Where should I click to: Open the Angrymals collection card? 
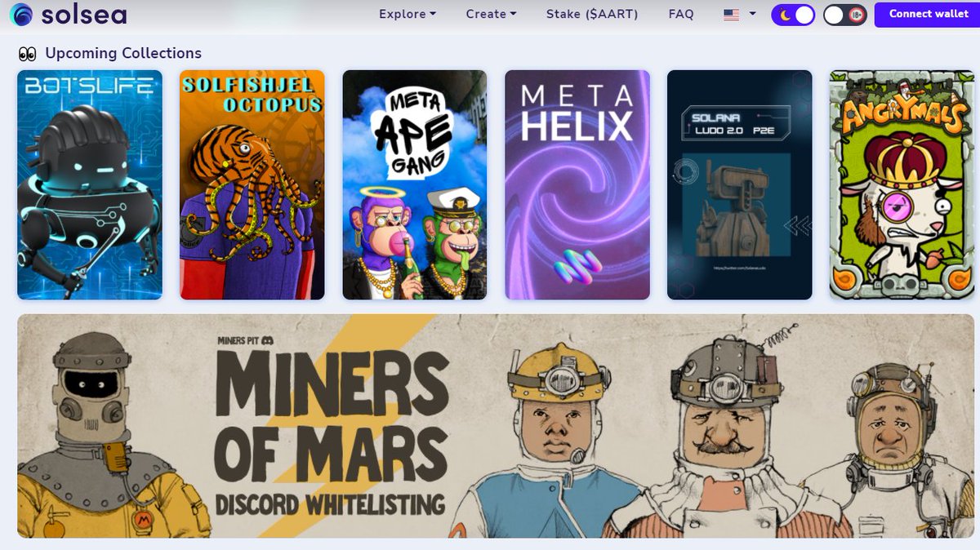pos(902,184)
